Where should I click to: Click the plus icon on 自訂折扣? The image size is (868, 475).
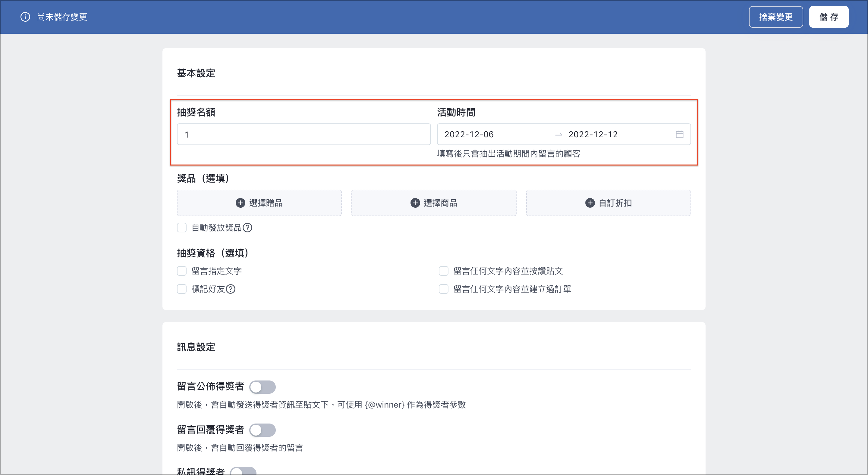(x=590, y=203)
